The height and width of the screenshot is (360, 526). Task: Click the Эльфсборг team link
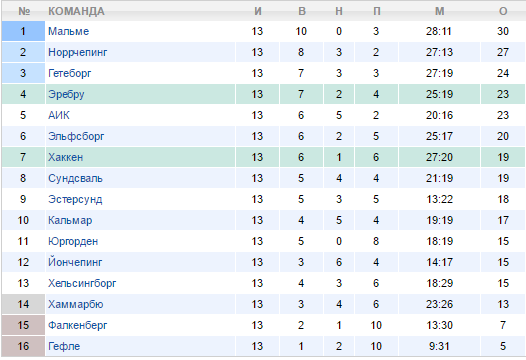[76, 136]
